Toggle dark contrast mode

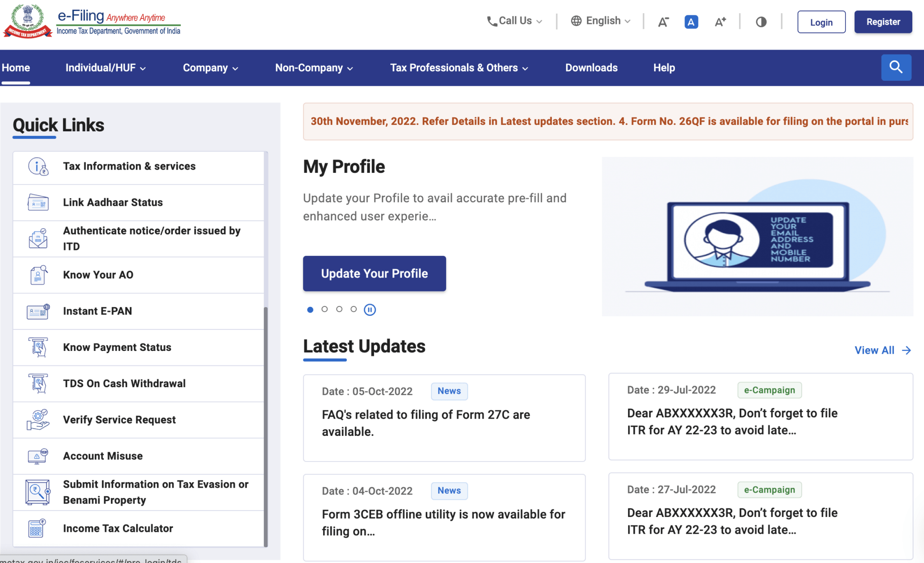click(x=761, y=21)
